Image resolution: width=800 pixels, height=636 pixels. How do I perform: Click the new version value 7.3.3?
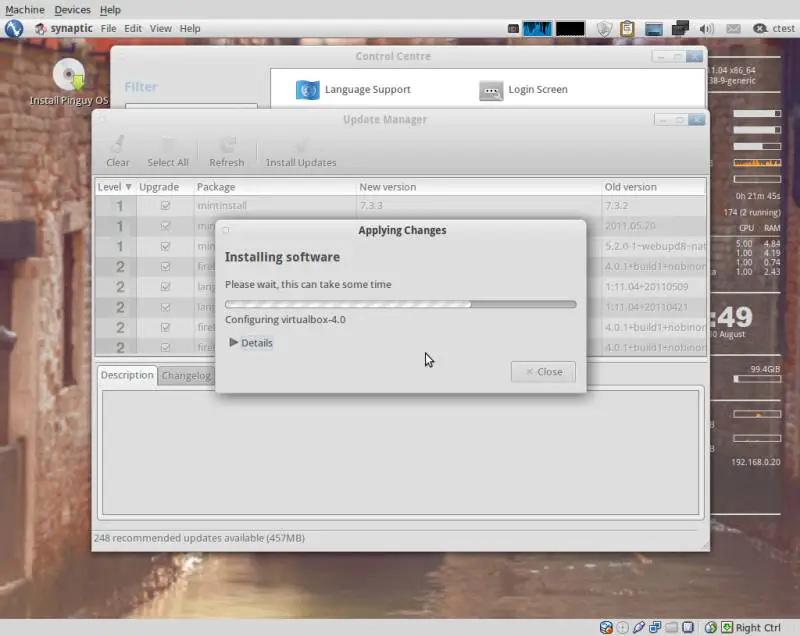(371, 206)
